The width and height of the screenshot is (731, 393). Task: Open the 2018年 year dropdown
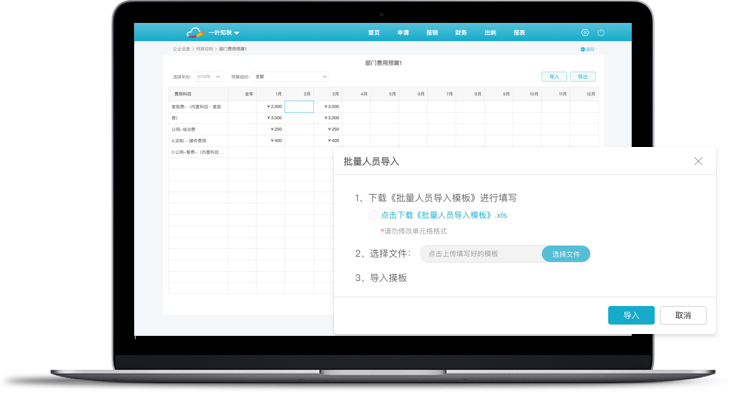click(208, 76)
